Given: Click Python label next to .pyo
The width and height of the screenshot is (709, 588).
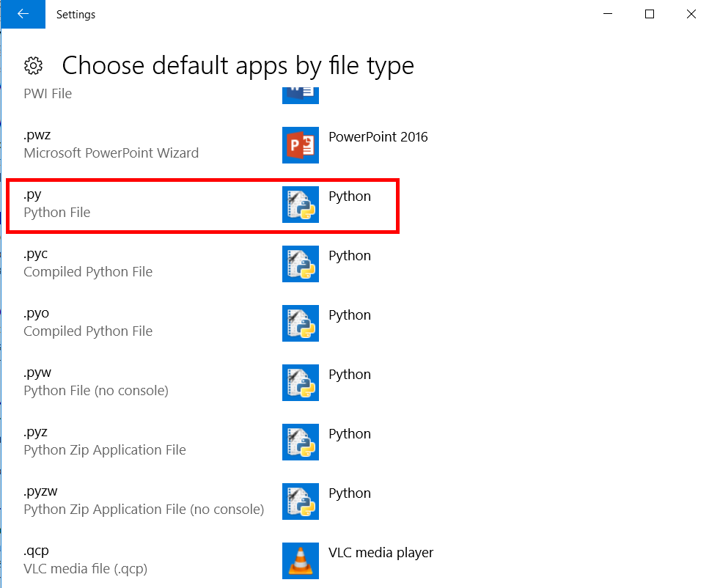Looking at the screenshot, I should 350,315.
